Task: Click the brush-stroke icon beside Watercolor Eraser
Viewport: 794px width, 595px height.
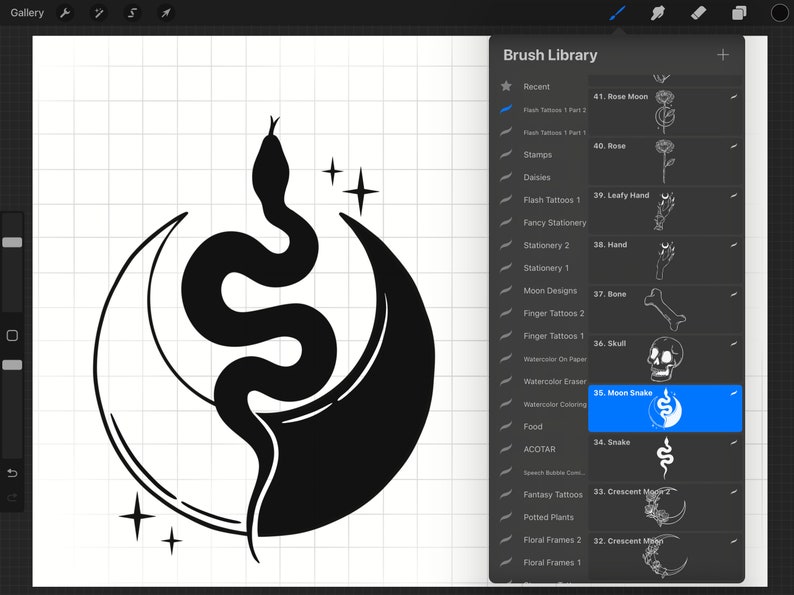Action: 506,381
